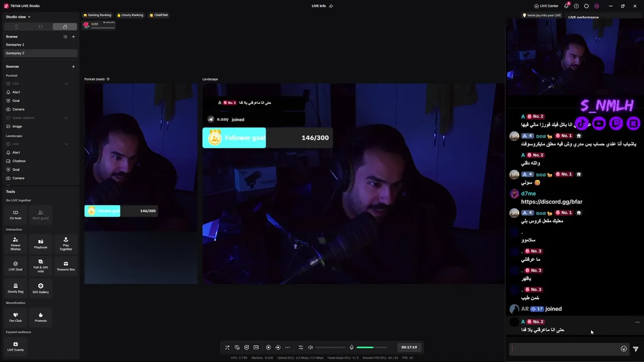Screen dimensions: 644x362
Task: Open the Playbook tool
Action: tap(41, 244)
